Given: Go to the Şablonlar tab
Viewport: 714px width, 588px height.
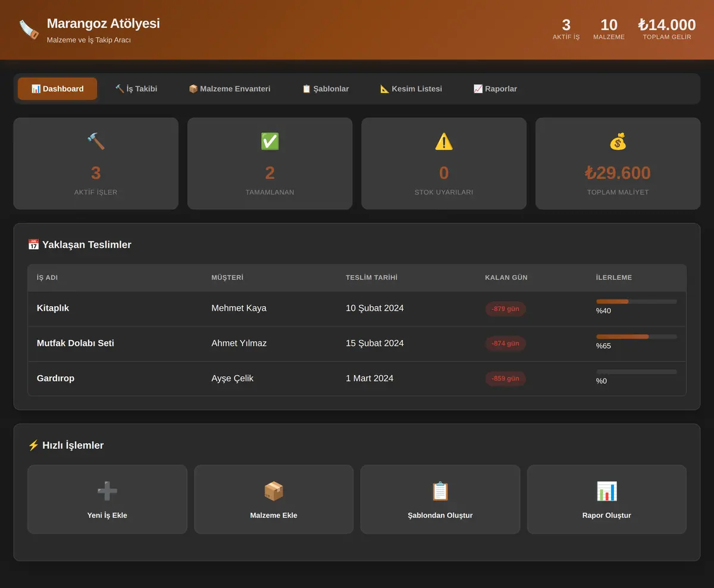Looking at the screenshot, I should coord(325,89).
